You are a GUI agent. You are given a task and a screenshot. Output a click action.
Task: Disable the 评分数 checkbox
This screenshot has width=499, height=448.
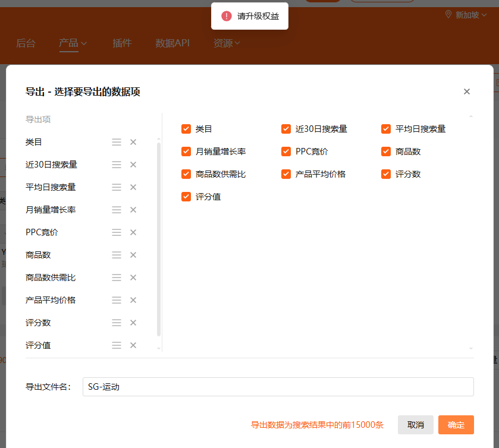tap(386, 174)
